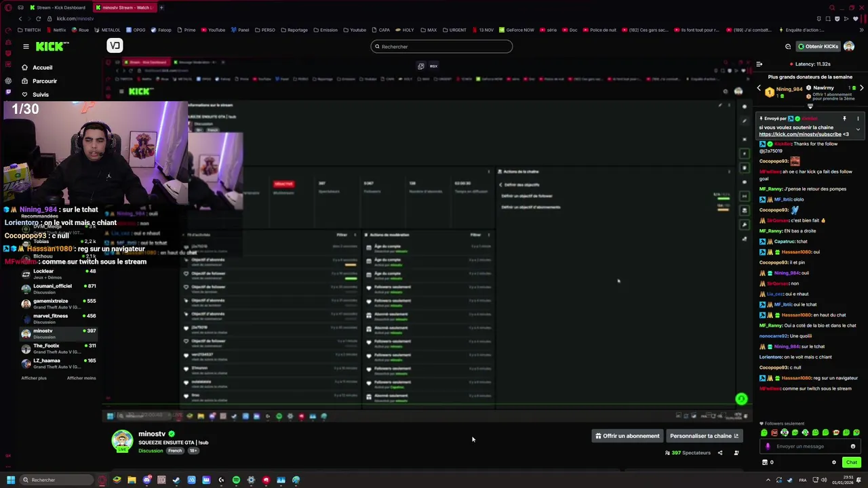Click Afficher moins in sidebar
The image size is (868, 488).
coord(81,378)
